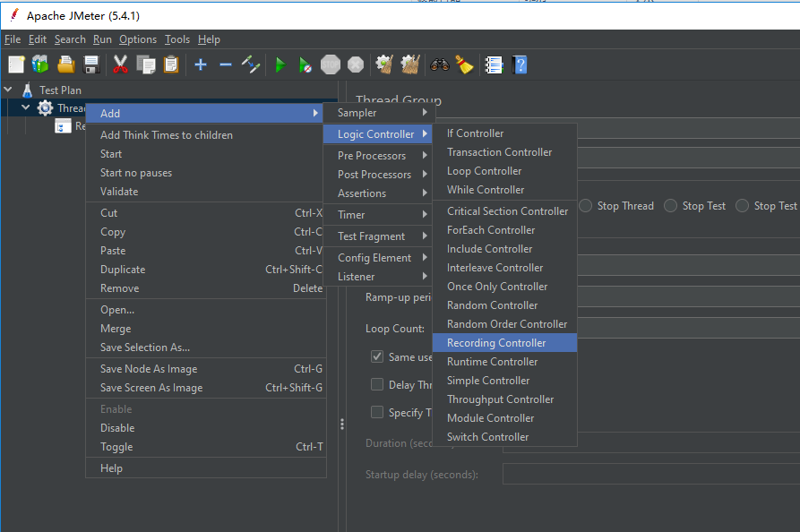Choose Recording Controller from submenu

click(x=504, y=343)
